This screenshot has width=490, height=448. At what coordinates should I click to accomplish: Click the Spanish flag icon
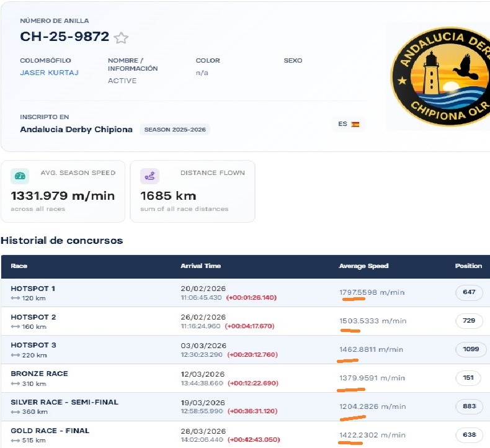[355, 124]
